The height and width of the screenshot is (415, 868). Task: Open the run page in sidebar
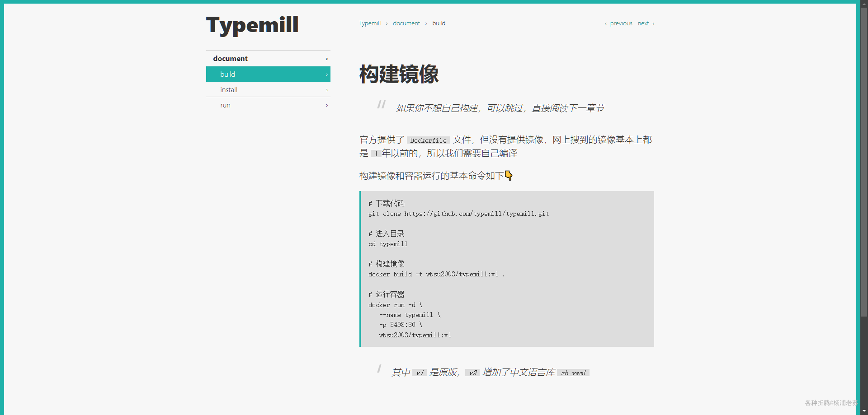click(268, 105)
